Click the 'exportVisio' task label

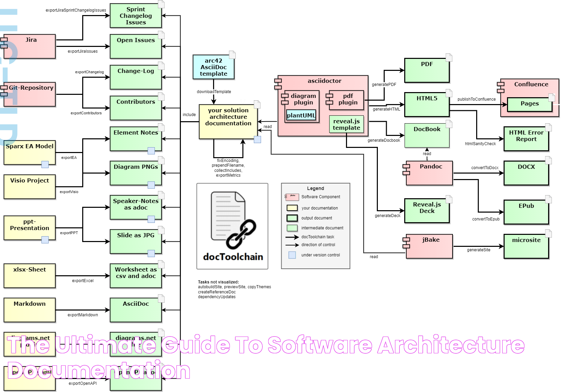click(x=69, y=192)
